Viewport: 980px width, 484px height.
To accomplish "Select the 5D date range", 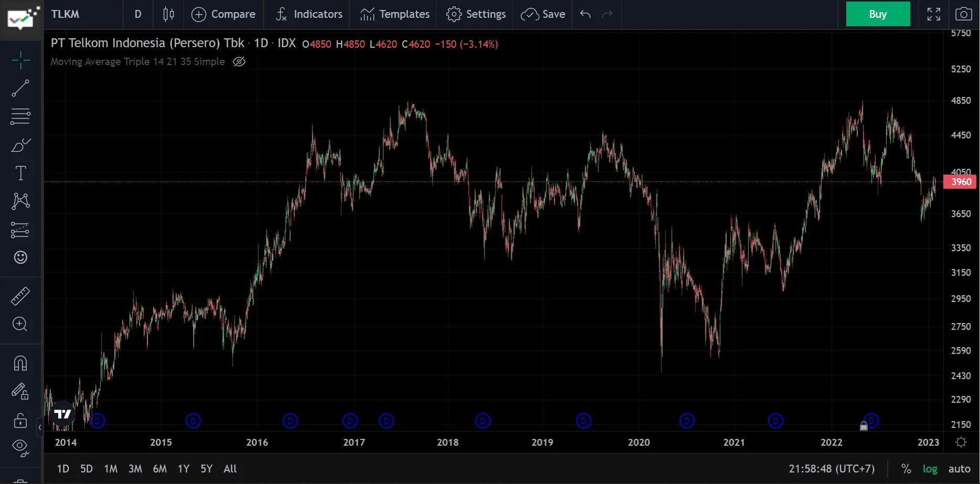I will coord(87,469).
